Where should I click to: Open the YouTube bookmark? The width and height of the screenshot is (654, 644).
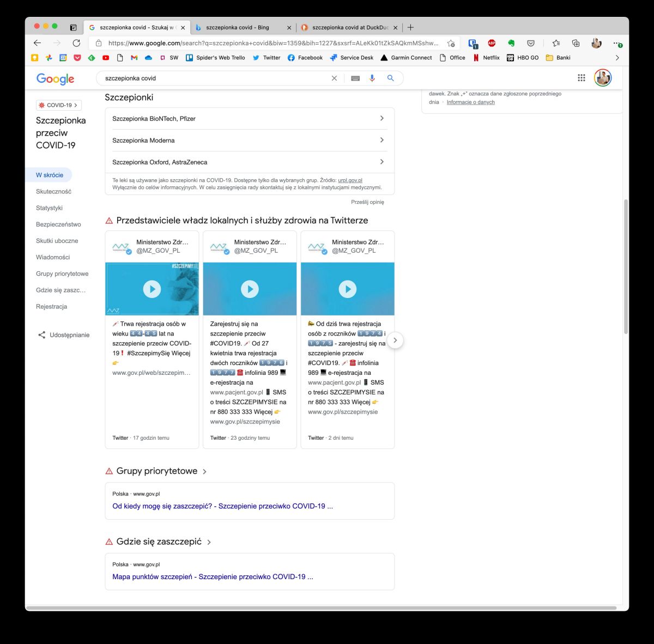[106, 58]
